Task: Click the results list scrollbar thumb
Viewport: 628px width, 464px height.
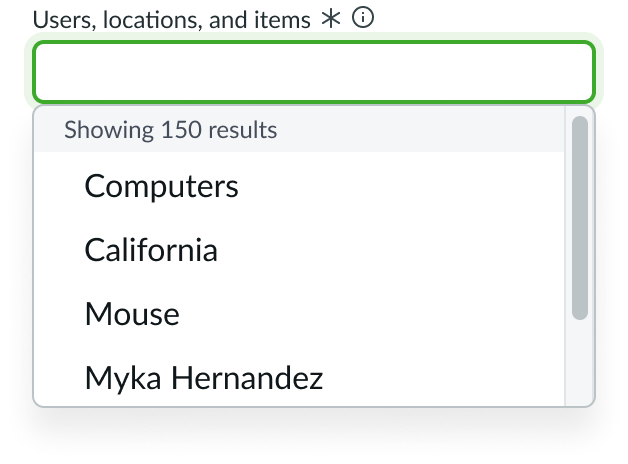Action: pos(580,218)
